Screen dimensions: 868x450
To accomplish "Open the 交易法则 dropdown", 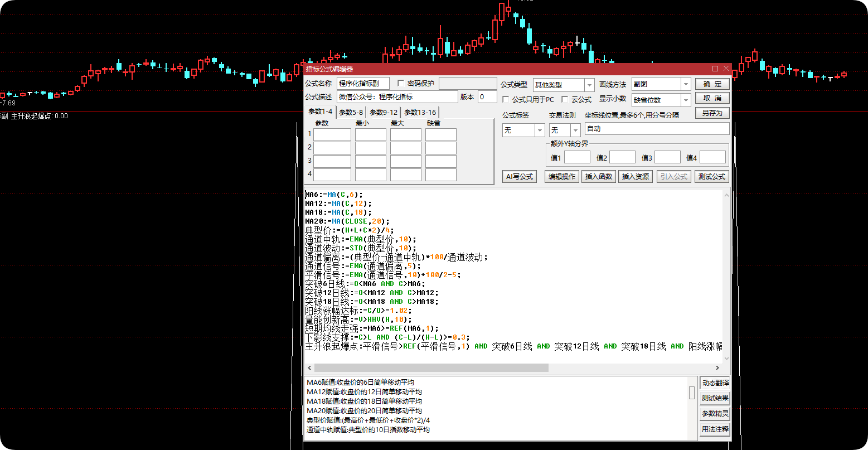I will click(575, 130).
